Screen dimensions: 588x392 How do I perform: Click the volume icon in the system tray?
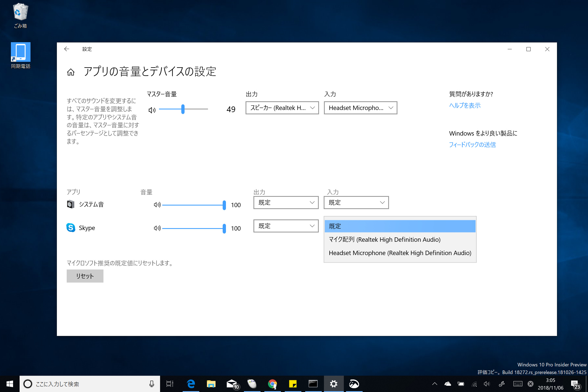click(487, 384)
